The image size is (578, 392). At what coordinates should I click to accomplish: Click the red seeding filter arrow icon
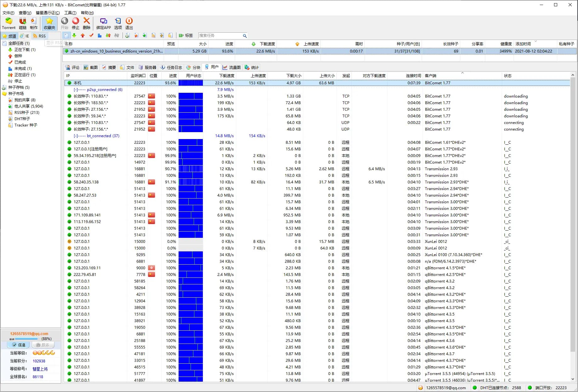[83, 36]
